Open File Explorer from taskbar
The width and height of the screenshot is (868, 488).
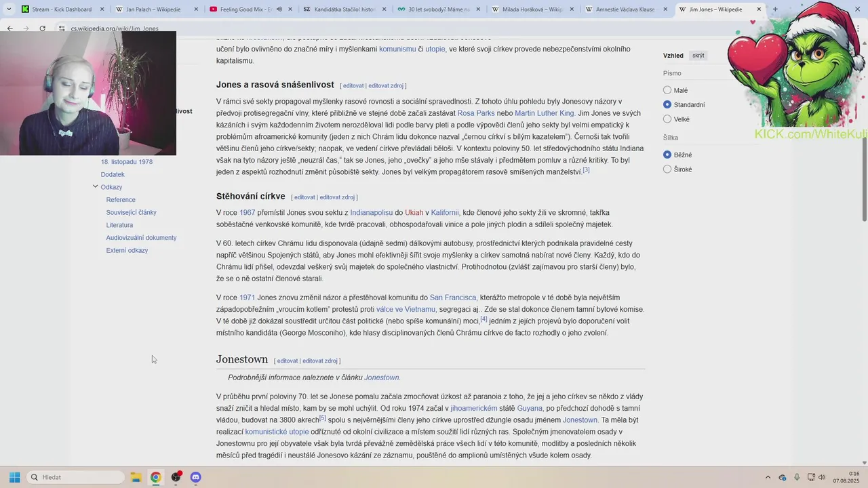pyautogui.click(x=135, y=477)
